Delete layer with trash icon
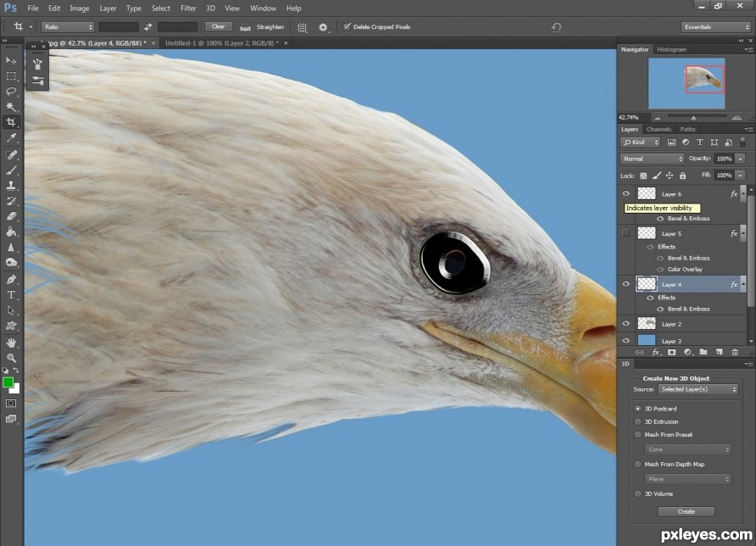 735,352
